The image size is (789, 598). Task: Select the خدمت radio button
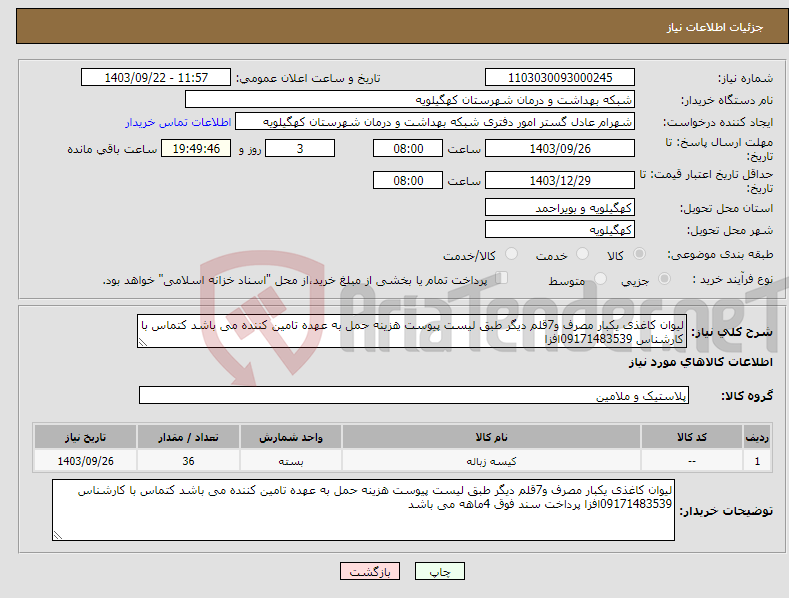582,254
